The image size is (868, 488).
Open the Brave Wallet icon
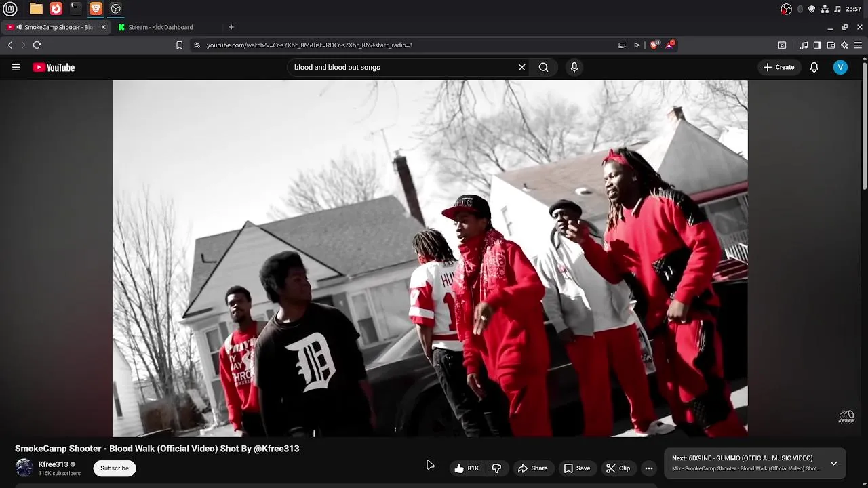click(x=831, y=45)
